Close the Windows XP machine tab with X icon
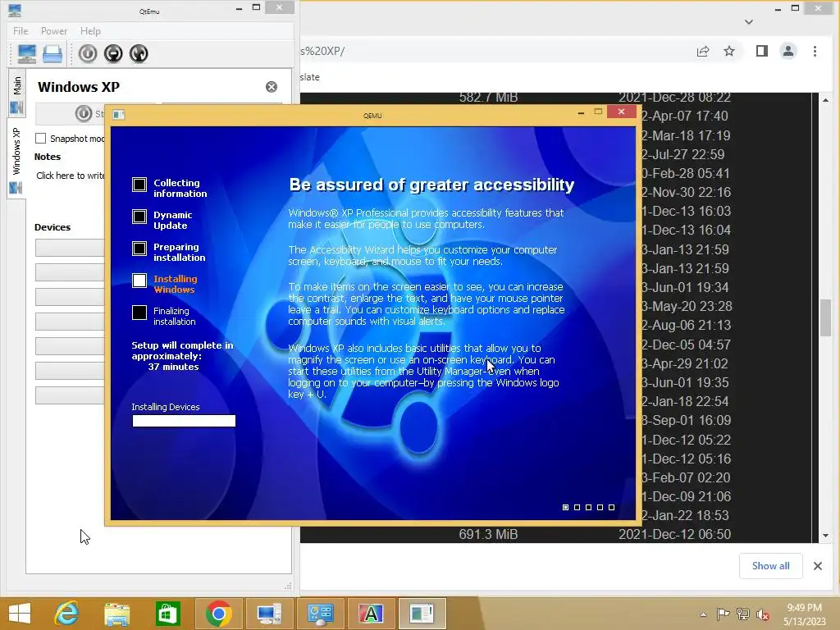The height and width of the screenshot is (630, 840). (x=272, y=87)
